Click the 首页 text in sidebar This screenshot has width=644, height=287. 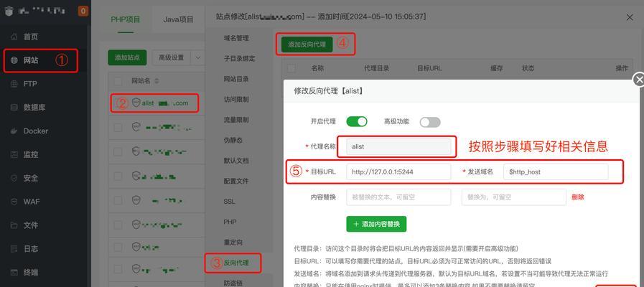(31, 37)
